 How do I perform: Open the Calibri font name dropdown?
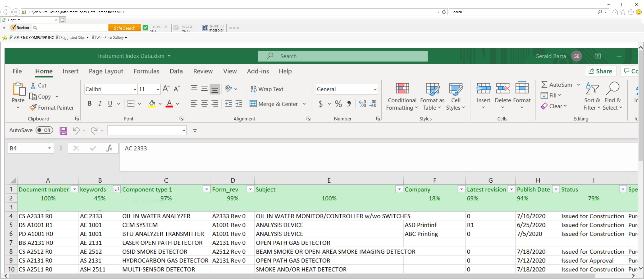tap(135, 89)
